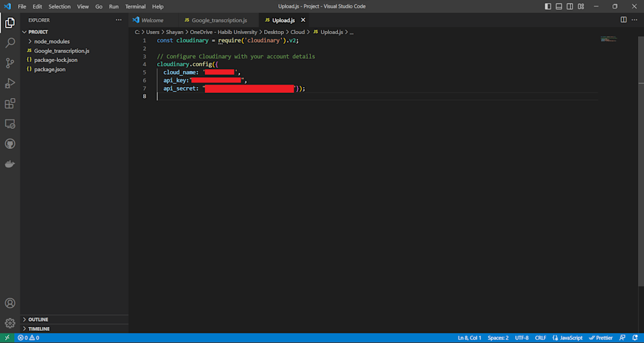Open the Run menu

[x=114, y=6]
